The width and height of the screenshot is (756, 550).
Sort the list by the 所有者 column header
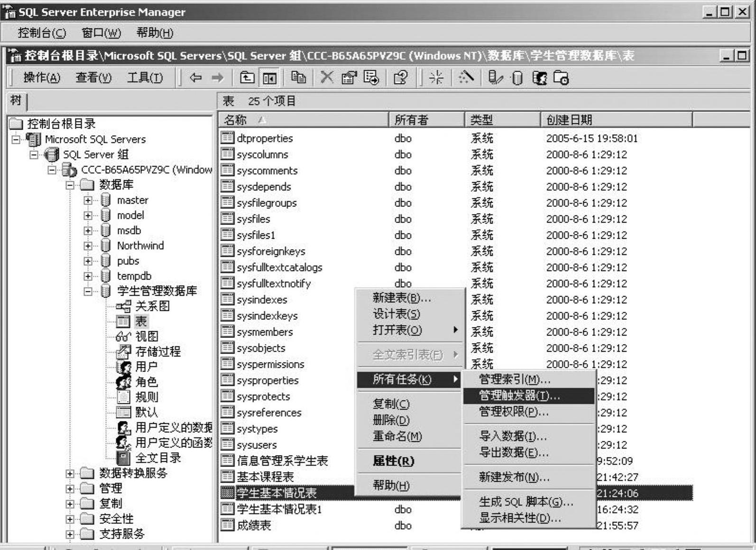[x=426, y=120]
